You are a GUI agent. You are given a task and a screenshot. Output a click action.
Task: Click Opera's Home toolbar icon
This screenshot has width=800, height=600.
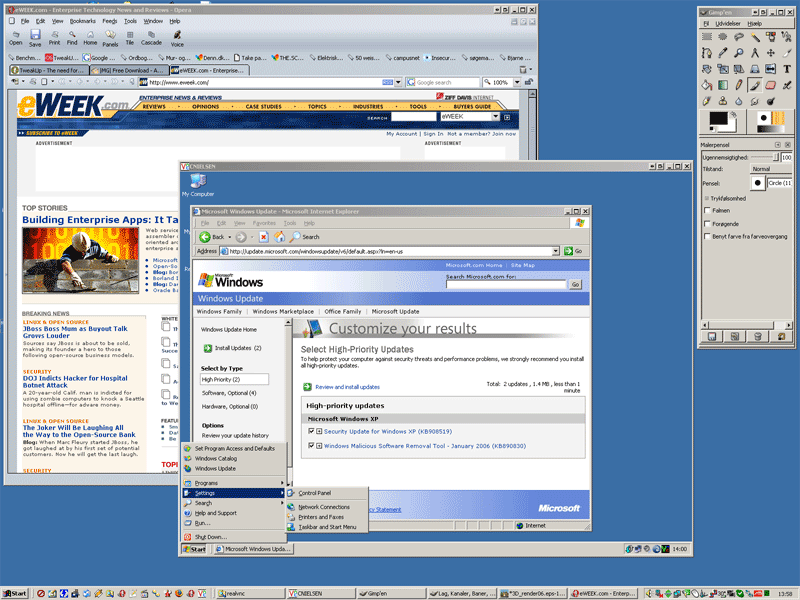tap(90, 37)
